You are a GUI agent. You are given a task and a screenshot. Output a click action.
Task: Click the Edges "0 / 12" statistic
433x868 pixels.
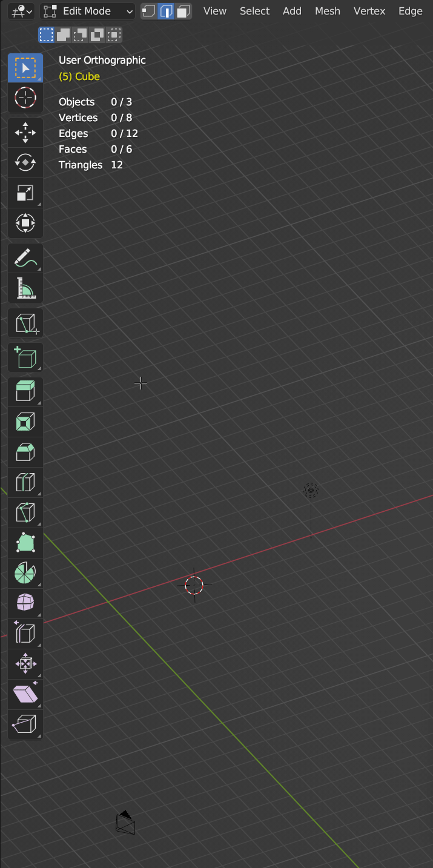tap(125, 133)
